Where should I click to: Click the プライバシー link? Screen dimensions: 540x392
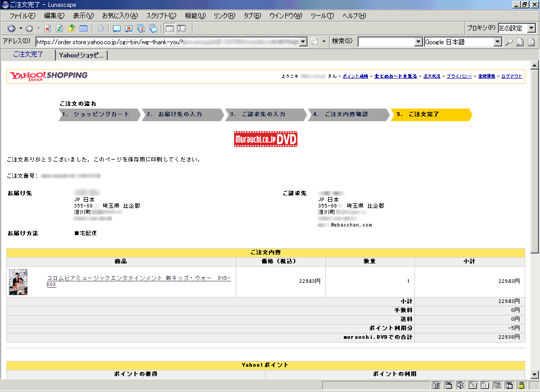point(459,76)
